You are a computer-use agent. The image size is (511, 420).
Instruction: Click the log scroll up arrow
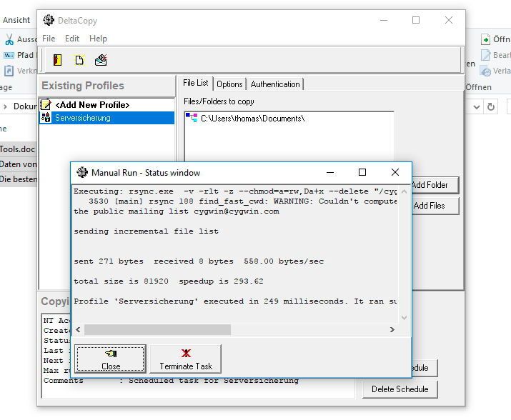pos(404,191)
